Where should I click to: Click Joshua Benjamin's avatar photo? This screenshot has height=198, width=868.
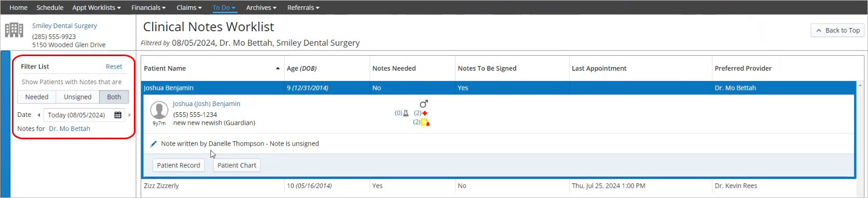point(159,110)
